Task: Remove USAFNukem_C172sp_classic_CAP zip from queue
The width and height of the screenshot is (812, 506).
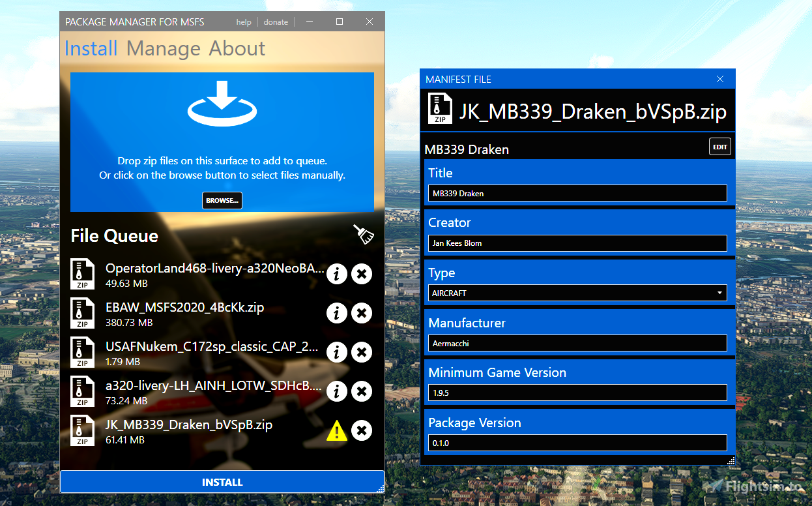Action: pyautogui.click(x=362, y=352)
